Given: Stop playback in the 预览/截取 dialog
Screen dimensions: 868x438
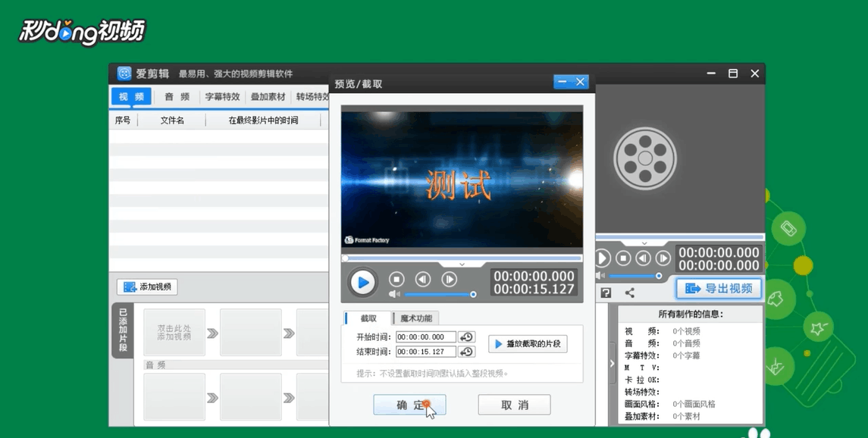Looking at the screenshot, I should tap(396, 280).
